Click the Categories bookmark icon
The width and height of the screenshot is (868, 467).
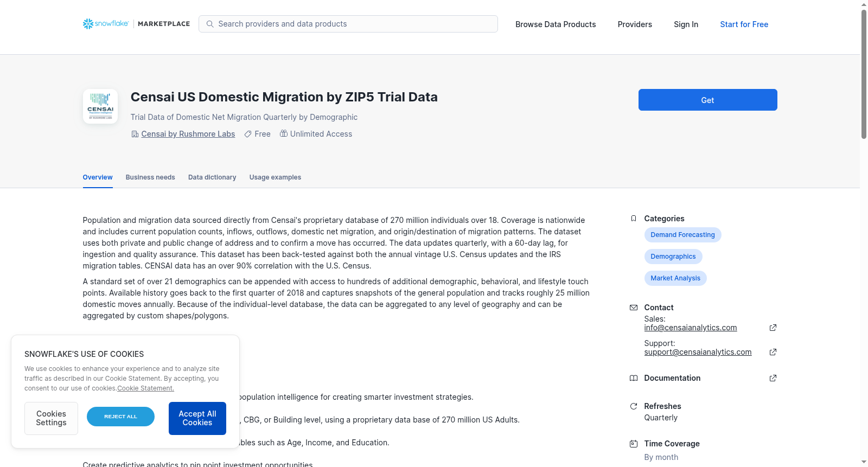click(x=634, y=219)
